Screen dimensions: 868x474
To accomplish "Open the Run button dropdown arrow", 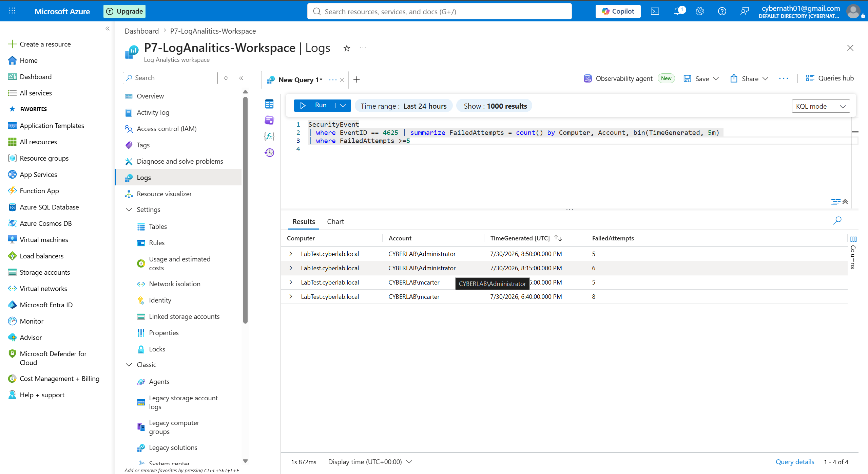I will [343, 106].
